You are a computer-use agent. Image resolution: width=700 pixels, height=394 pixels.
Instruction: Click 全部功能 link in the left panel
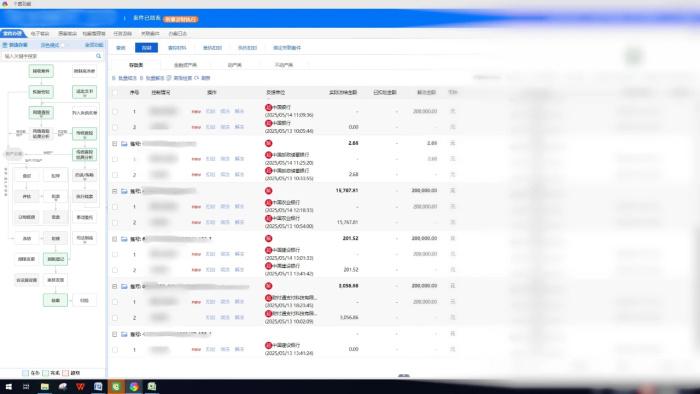tap(94, 45)
